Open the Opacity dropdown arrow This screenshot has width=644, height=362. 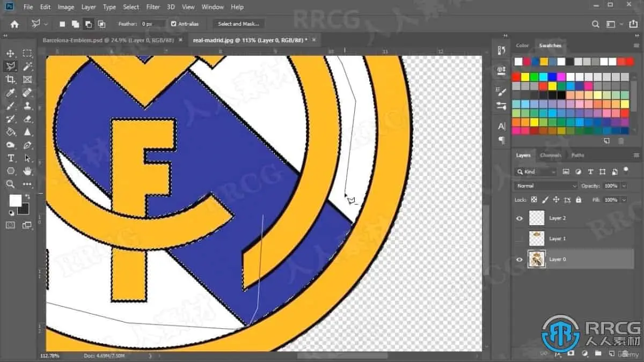tap(623, 186)
